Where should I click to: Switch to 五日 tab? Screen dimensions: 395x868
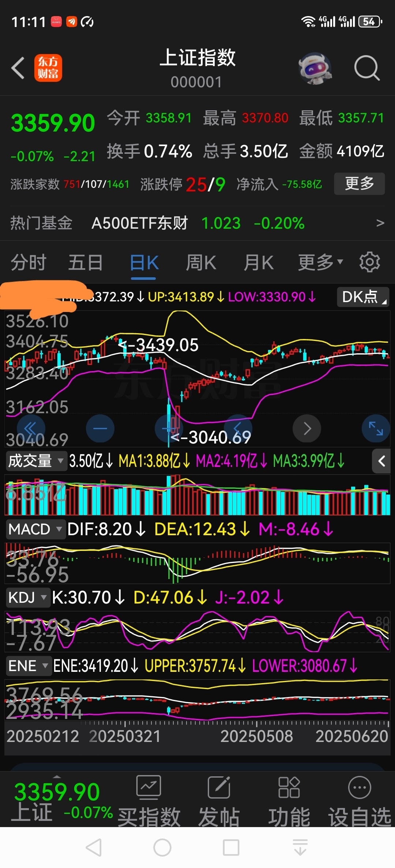(86, 262)
